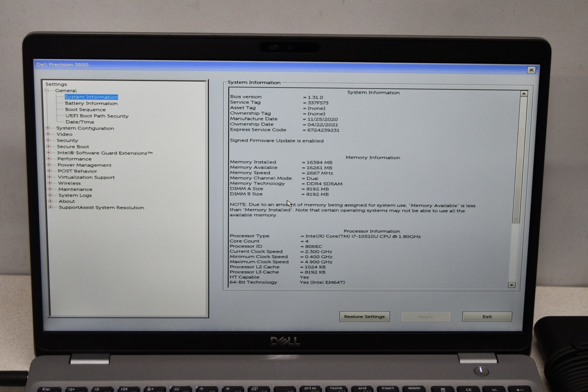Select the Maintenance category
The width and height of the screenshot is (588, 392).
(x=75, y=189)
